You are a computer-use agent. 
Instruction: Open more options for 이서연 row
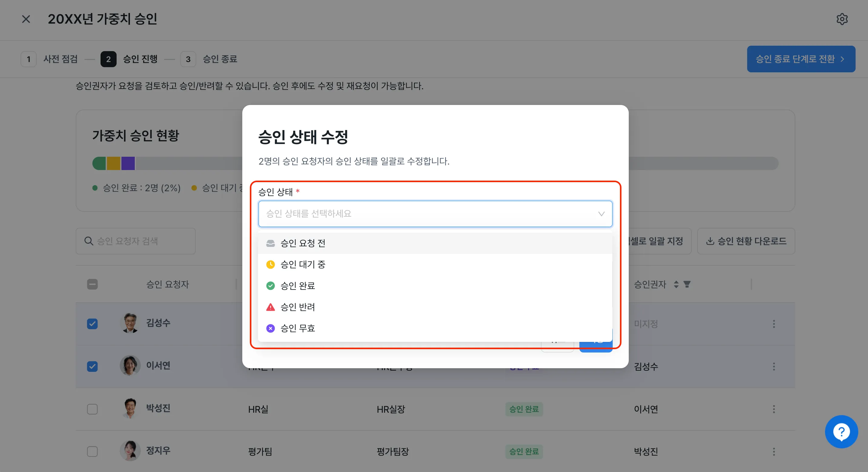(x=774, y=367)
